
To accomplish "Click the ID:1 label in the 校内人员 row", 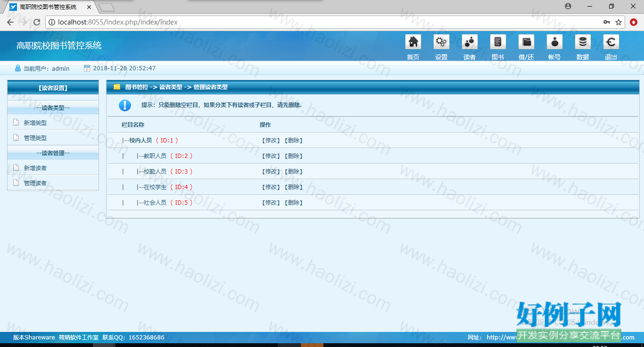I will click(167, 140).
